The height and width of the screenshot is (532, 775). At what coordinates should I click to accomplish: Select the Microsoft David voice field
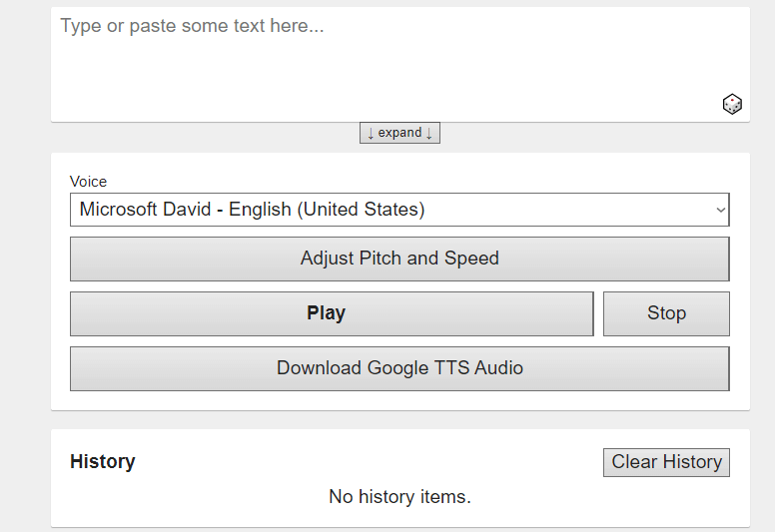(x=252, y=210)
